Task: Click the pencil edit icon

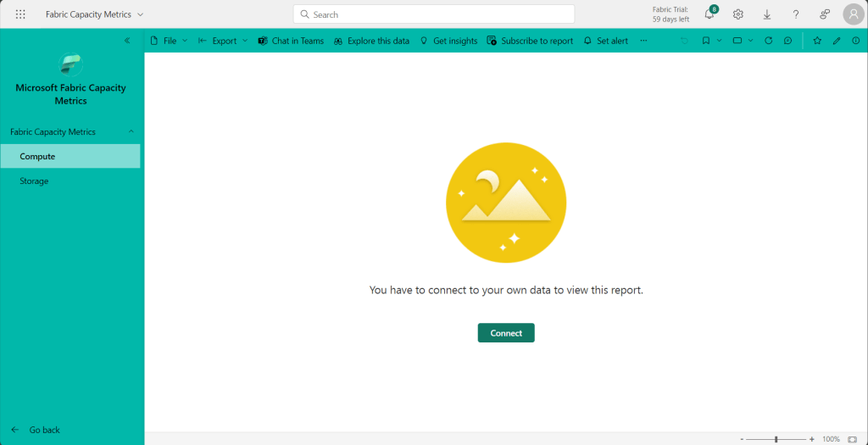Action: [x=837, y=41]
